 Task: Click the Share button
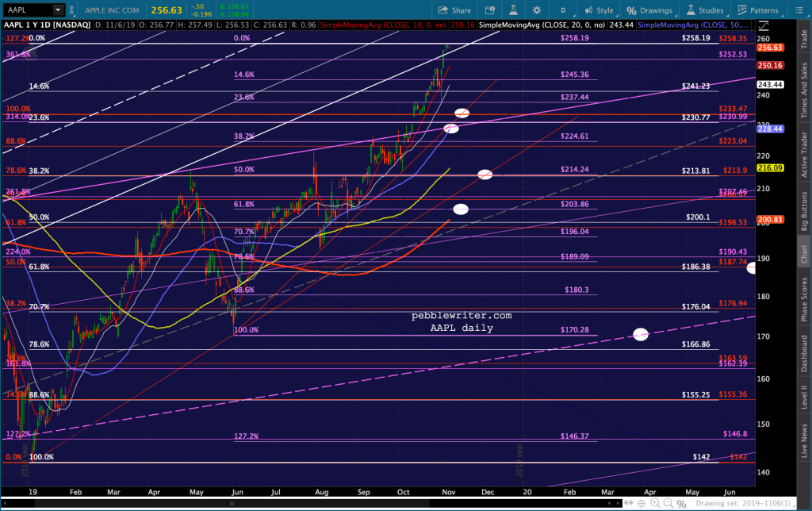(x=454, y=10)
